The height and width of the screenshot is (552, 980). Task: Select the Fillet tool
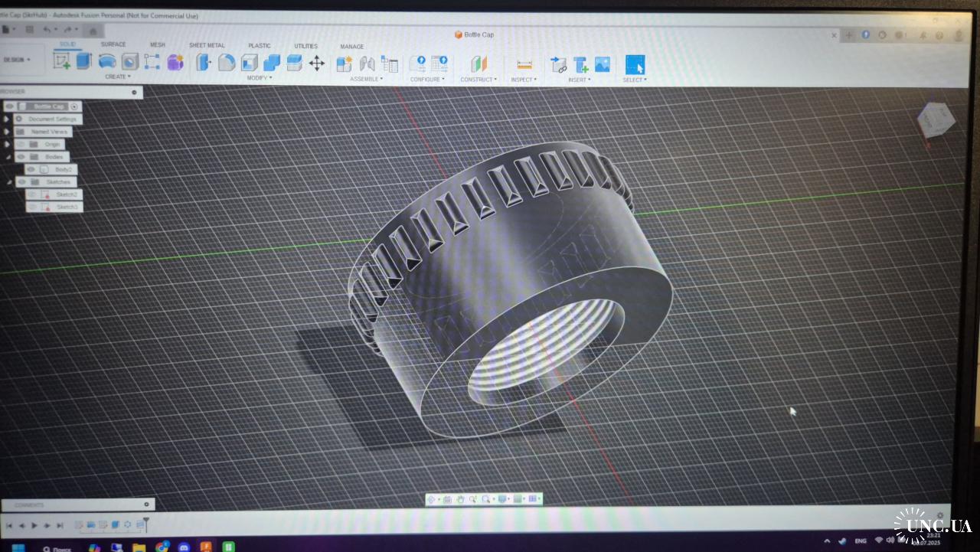227,62
